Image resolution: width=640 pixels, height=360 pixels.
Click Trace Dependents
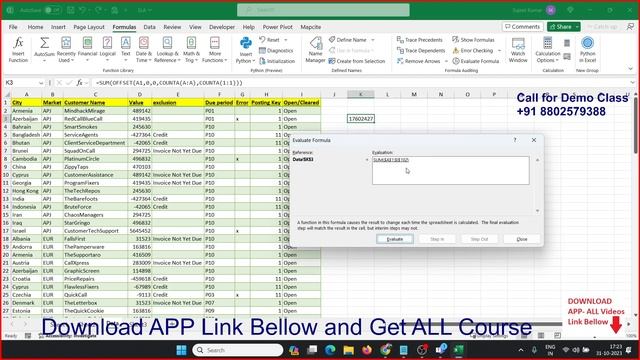coord(421,51)
